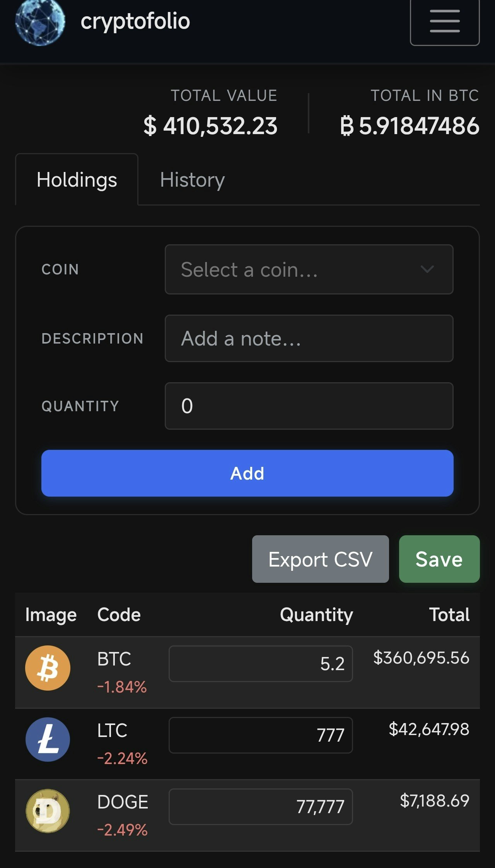Image resolution: width=495 pixels, height=868 pixels.
Task: Click the DOGE quantity showing 77,777
Action: (260, 807)
